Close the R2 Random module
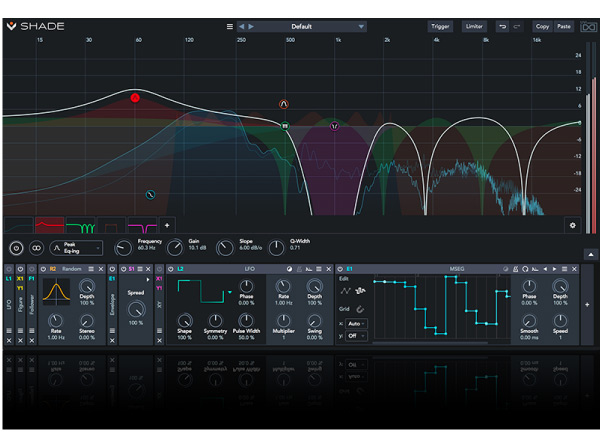Screen dimensions: 600x444 point(101,269)
